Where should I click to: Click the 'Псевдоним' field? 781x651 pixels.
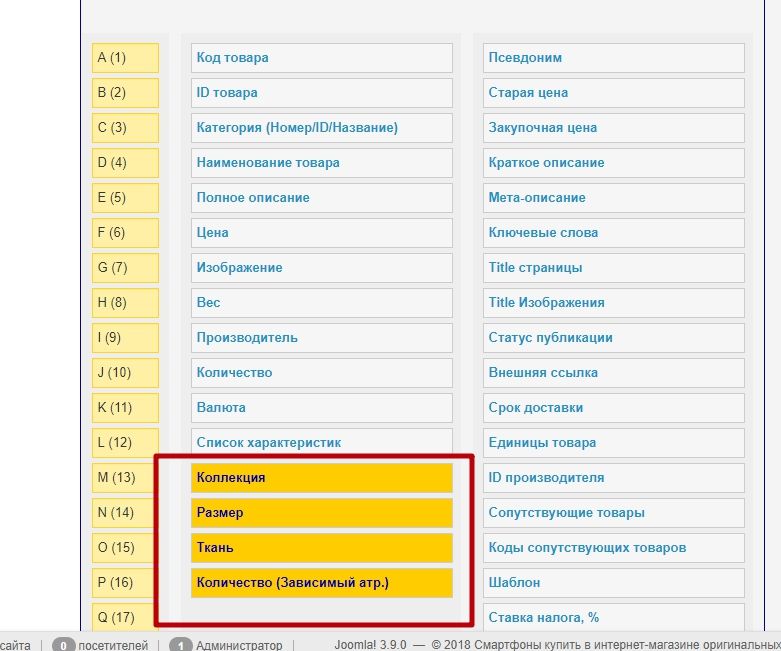[614, 58]
